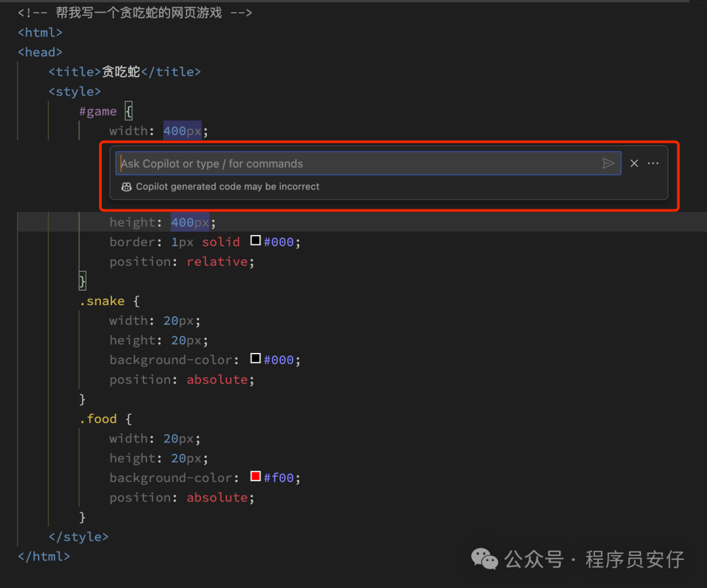Click the highlighted opening brace after #game

[128, 111]
